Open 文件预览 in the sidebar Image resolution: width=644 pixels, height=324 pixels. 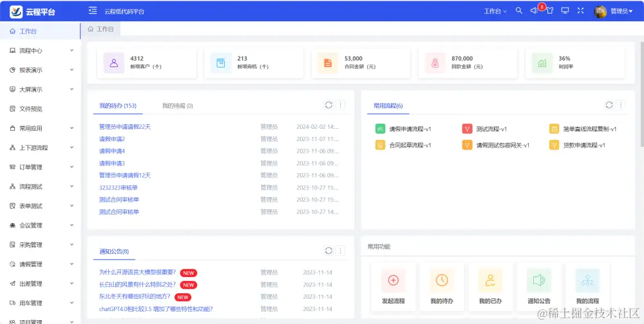click(x=40, y=109)
